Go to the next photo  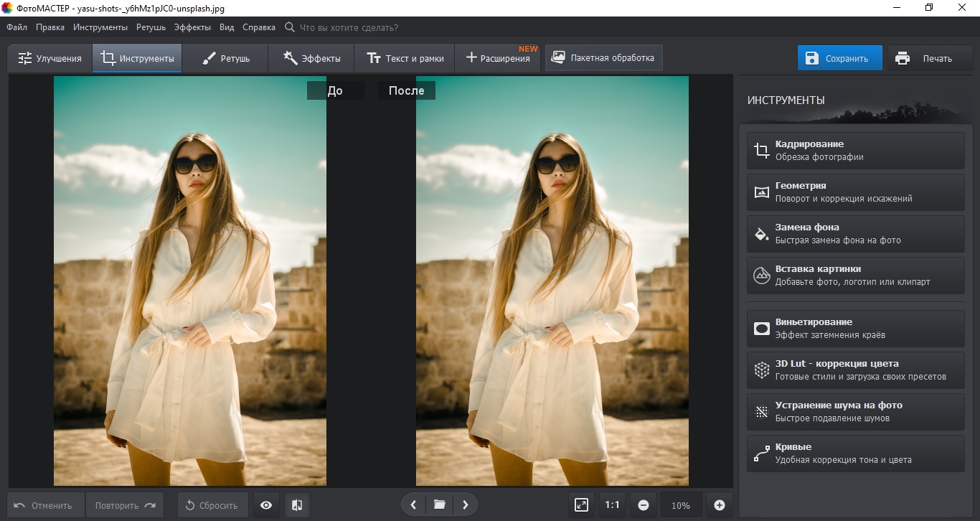[466, 505]
